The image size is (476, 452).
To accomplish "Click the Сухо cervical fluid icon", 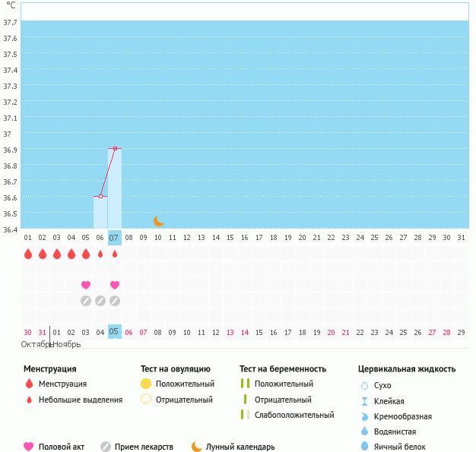I will 364,386.
